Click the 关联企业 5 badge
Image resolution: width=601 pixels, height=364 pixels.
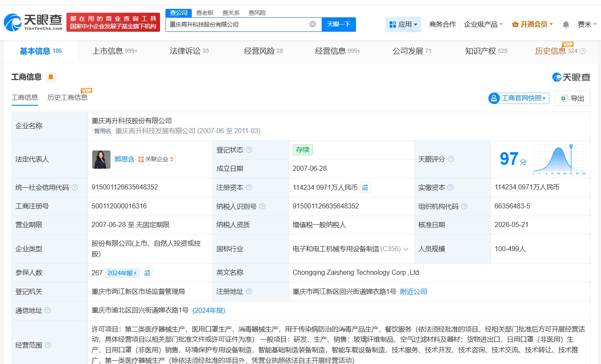coord(156,159)
